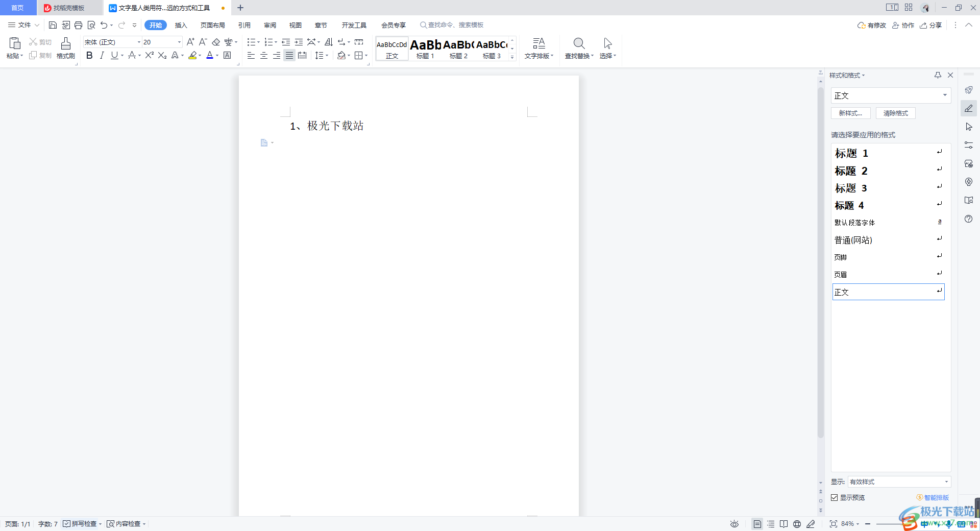Align text right

pos(277,55)
